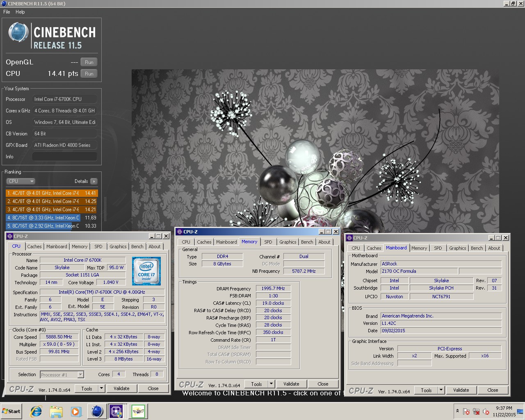Select ranking entry scoring 14.41
525x420 pixels.
point(52,193)
